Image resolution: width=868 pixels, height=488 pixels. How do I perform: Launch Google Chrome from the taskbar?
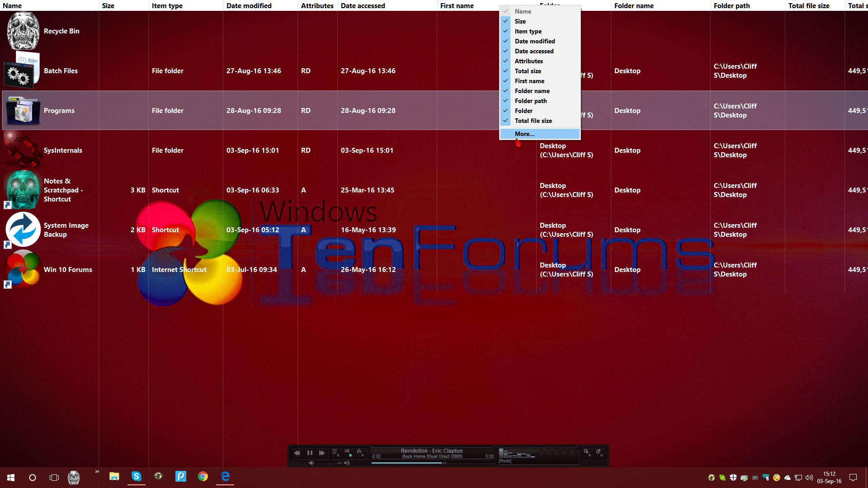[x=203, y=478]
